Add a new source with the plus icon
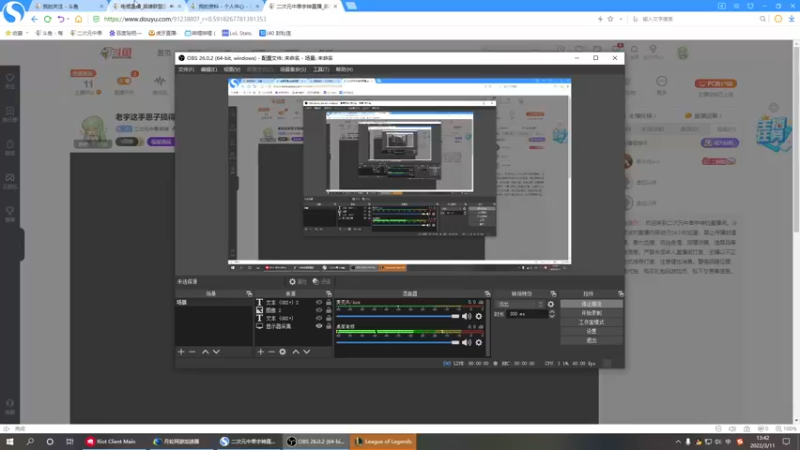The image size is (800, 450). point(261,352)
